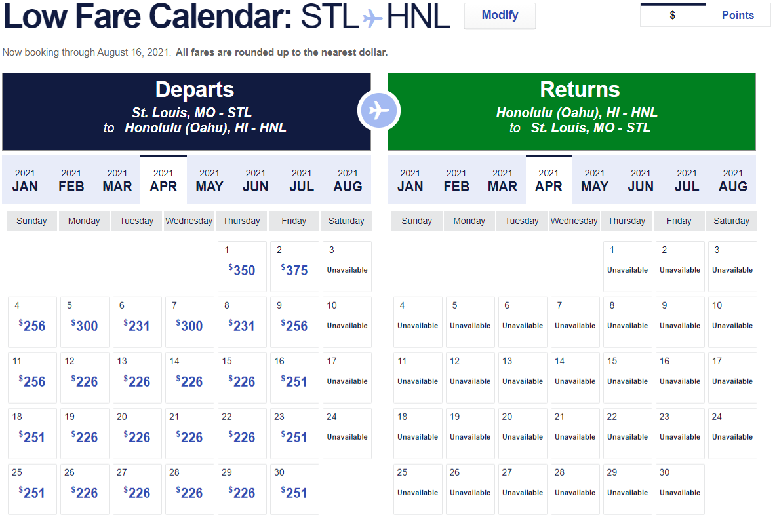Click the Modify button
Screen dimensions: 777x532
(x=500, y=16)
